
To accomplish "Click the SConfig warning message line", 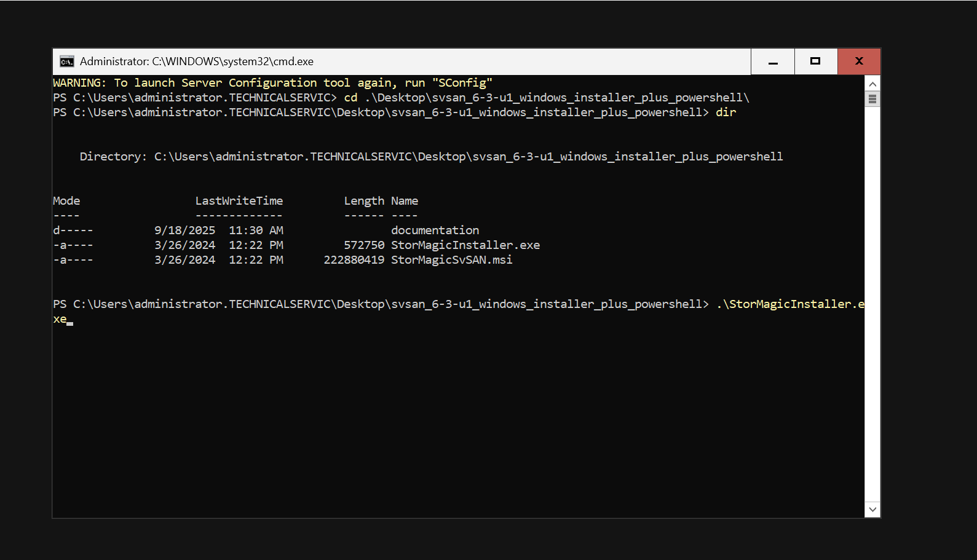I will click(x=272, y=83).
